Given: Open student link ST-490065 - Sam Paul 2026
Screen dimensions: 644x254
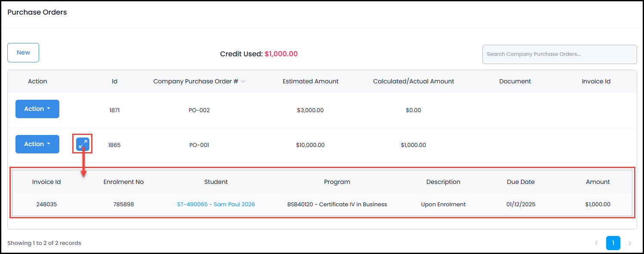Looking at the screenshot, I should [x=216, y=205].
